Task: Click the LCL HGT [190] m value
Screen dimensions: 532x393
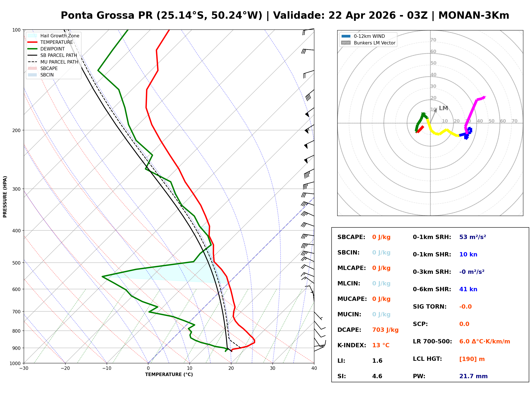Action: pos(472,359)
